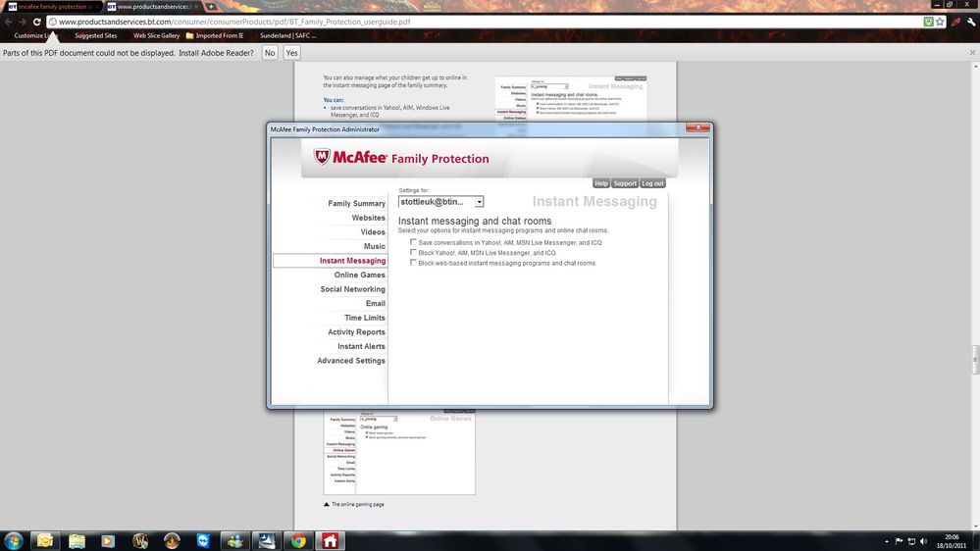Bookmark this page with the star icon
980x551 pixels.
pyautogui.click(x=940, y=22)
